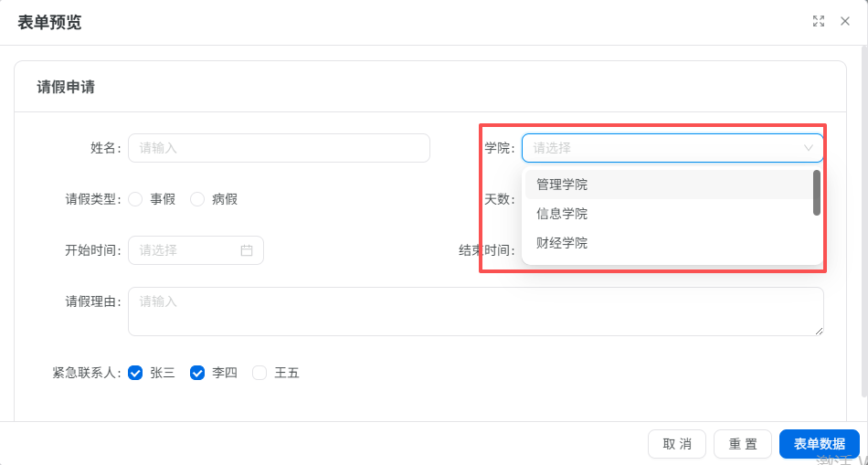Close the 表单预览 dialog with the X icon

tap(845, 22)
